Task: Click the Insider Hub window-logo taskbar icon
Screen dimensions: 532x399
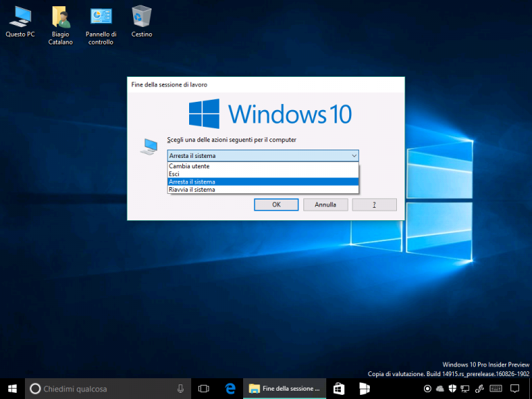Action: point(364,389)
